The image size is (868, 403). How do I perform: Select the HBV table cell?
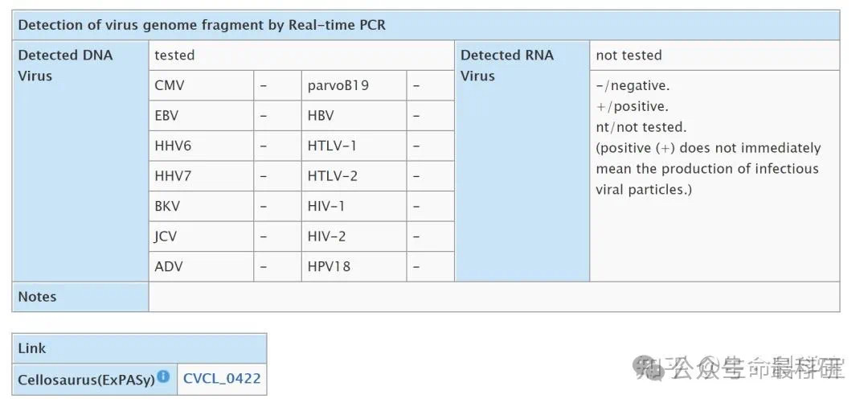354,116
